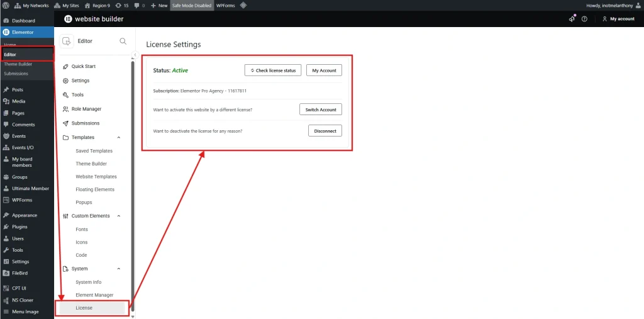Click the diamond icon after WPForms
The image size is (644, 319).
pyautogui.click(x=243, y=5)
